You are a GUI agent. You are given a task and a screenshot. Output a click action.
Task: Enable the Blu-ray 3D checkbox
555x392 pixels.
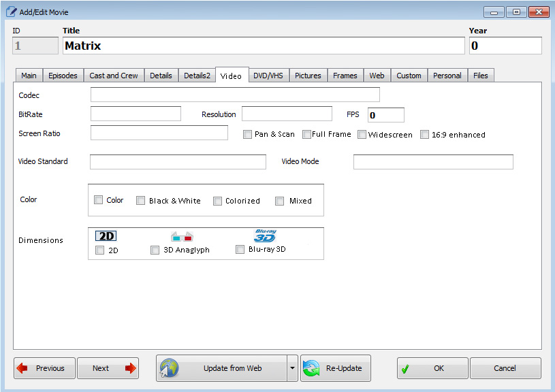coord(240,250)
